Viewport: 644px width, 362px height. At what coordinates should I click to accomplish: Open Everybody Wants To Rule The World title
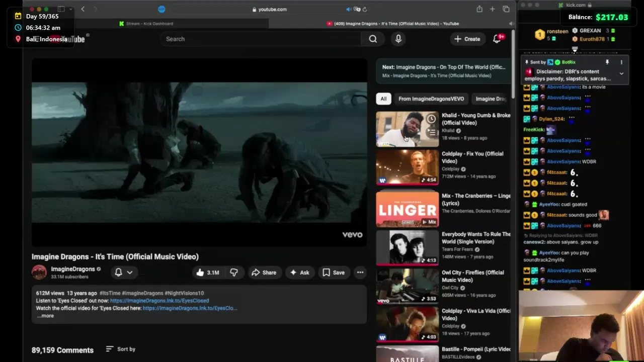(476, 238)
